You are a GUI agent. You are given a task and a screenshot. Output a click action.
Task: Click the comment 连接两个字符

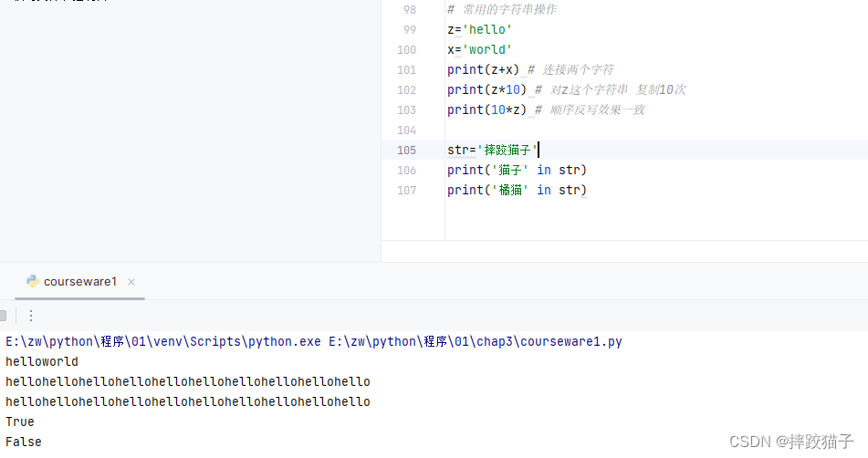[570, 69]
